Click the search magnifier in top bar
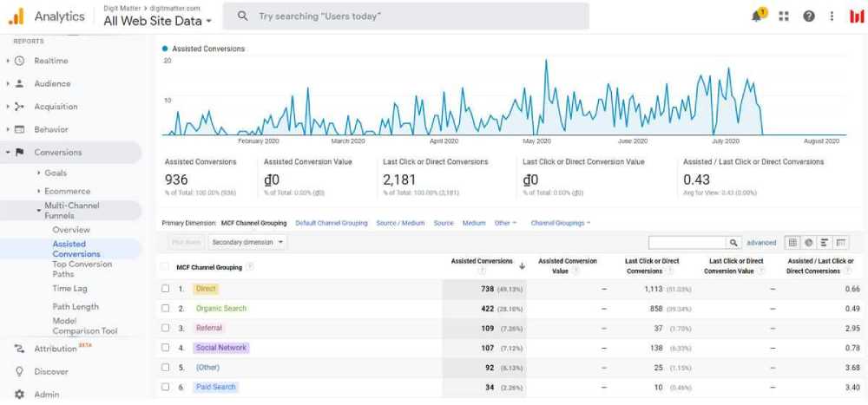The height and width of the screenshot is (405, 868). (242, 16)
